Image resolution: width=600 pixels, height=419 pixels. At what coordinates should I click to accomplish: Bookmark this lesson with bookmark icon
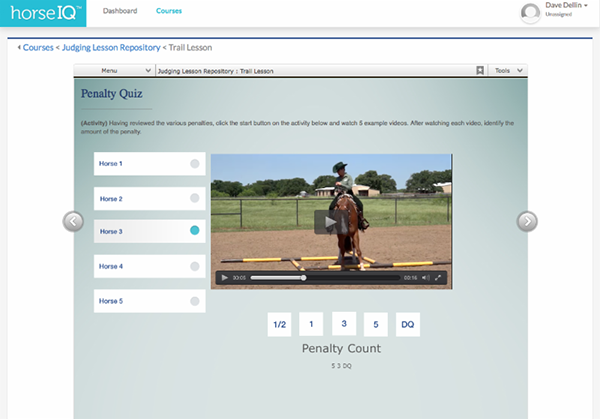480,70
